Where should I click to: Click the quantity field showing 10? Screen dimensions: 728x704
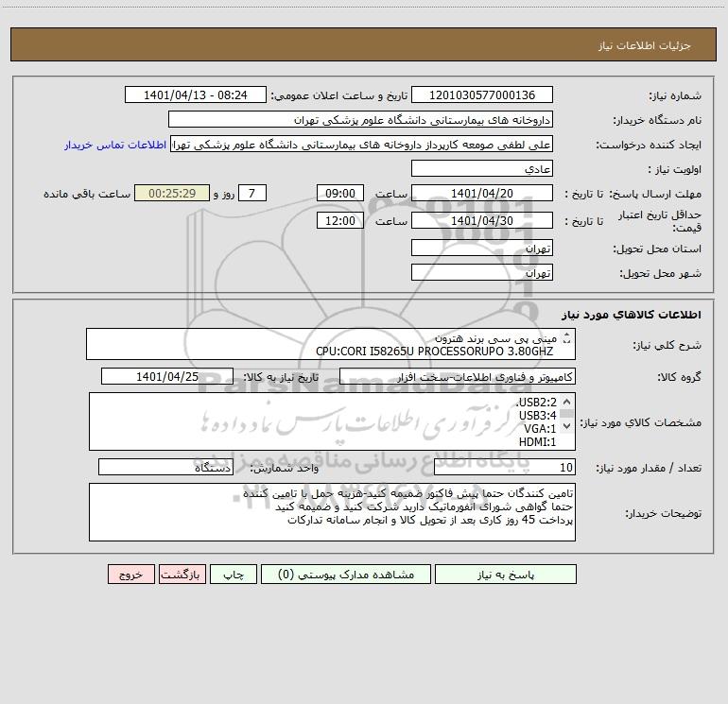pyautogui.click(x=505, y=467)
